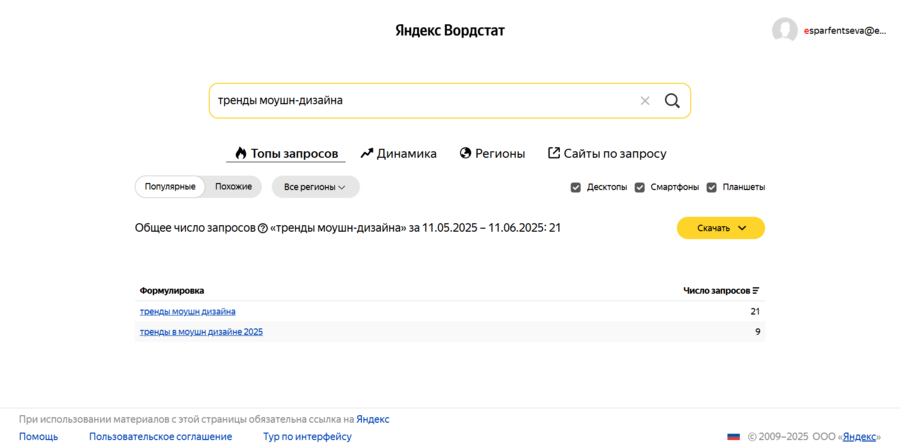Click the Russian flag language icon
900x445 pixels.
click(734, 436)
